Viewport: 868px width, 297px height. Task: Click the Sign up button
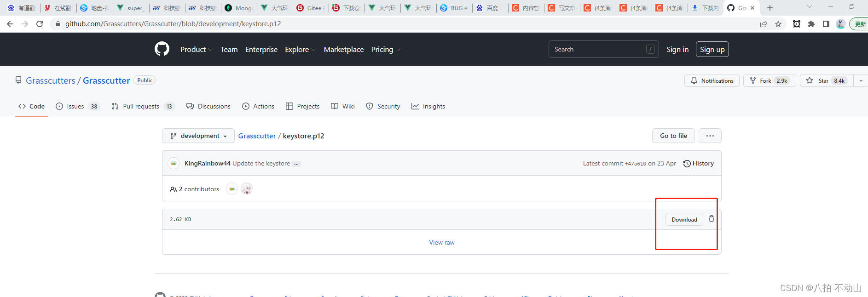pyautogui.click(x=712, y=49)
